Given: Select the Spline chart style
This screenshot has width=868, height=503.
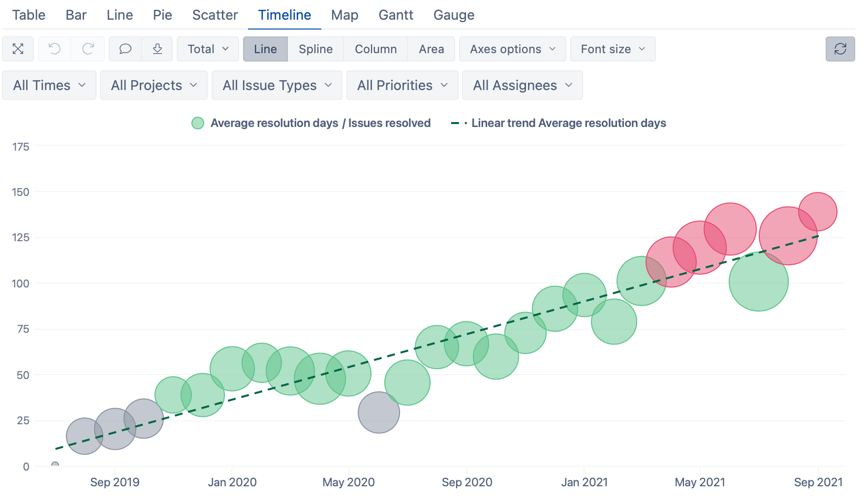Looking at the screenshot, I should click(315, 49).
